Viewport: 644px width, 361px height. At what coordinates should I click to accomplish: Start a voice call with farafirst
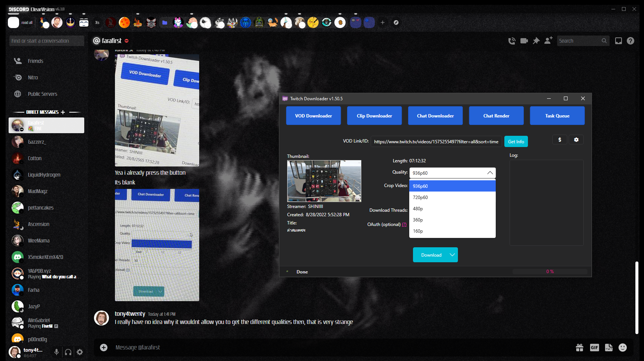click(x=512, y=41)
